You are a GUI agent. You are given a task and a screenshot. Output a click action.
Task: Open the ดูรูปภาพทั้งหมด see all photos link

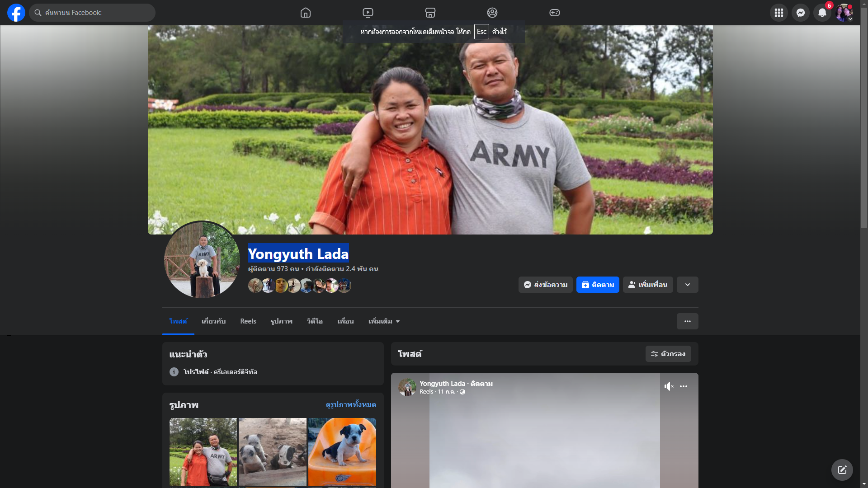tap(350, 405)
